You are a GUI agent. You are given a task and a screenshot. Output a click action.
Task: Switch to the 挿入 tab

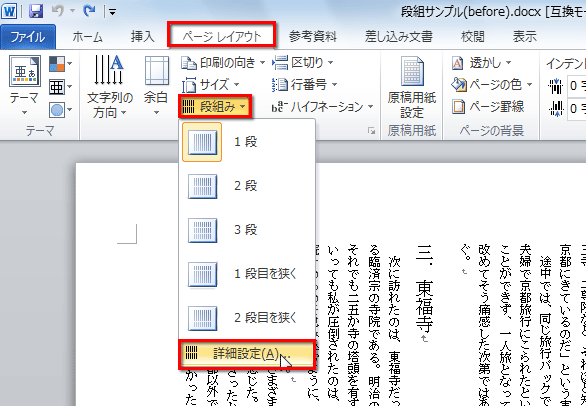142,37
